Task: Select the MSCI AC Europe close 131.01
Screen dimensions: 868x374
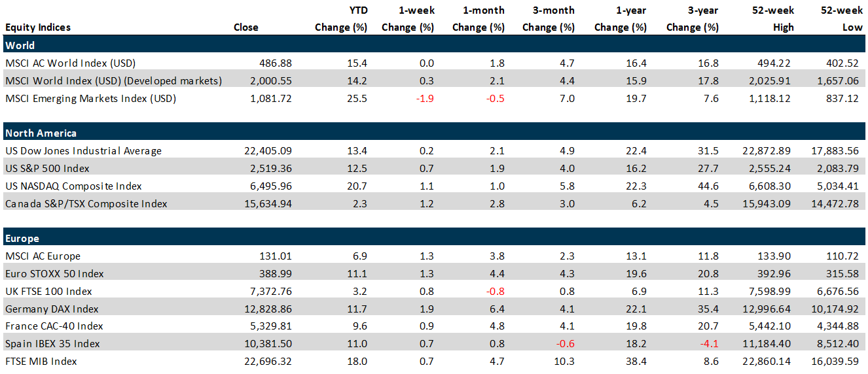Action: point(275,256)
